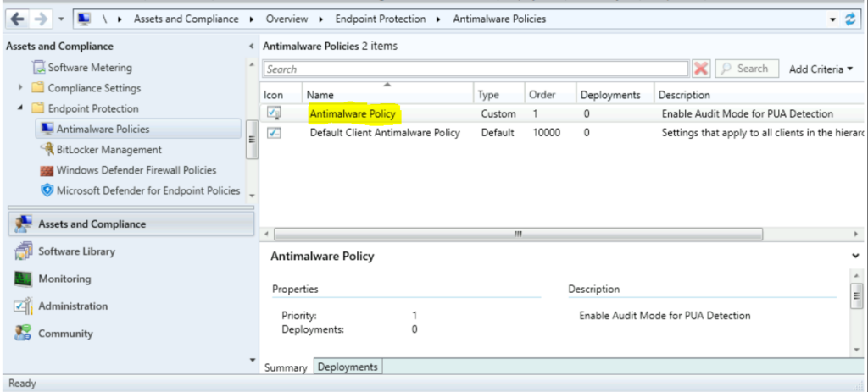The width and height of the screenshot is (868, 392).
Task: Click the 10000 order value
Action: 545,133
